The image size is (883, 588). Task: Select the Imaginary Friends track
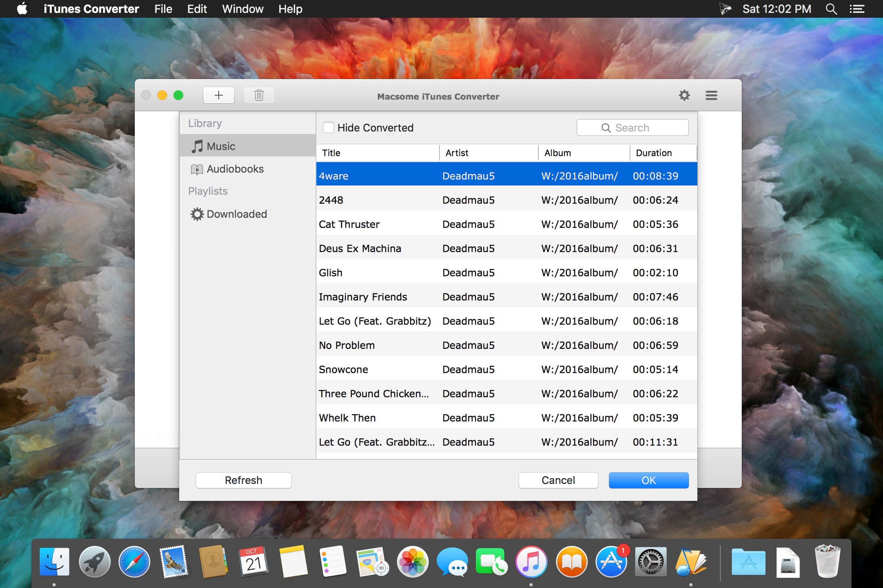click(404, 297)
